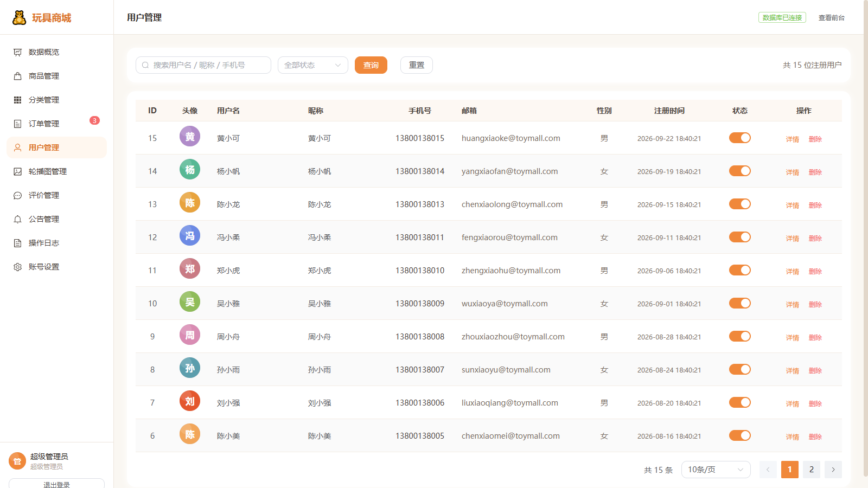Viewport: 868px width, 488px height.
Task: Click the orange 查询 button
Action: click(371, 65)
